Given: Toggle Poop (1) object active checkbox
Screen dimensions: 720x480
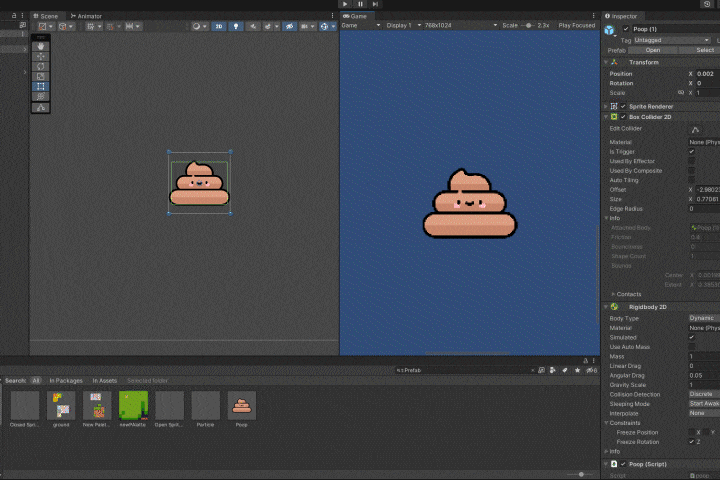Looking at the screenshot, I should 625,29.
